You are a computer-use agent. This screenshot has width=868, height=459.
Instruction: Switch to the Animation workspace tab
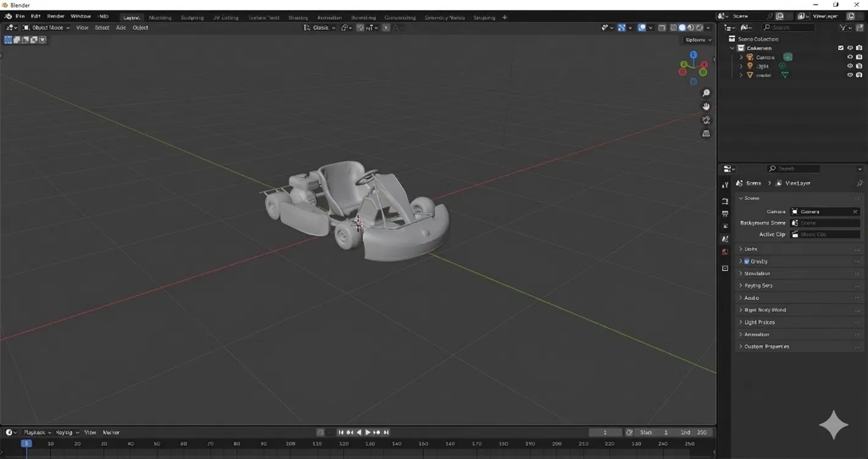click(x=329, y=18)
